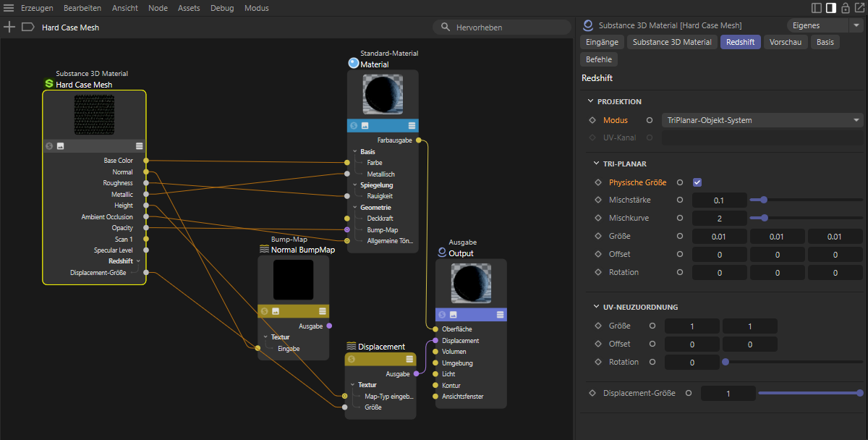Viewport: 868px width, 440px height.
Task: Click the plus icon to add node
Action: pos(9,27)
